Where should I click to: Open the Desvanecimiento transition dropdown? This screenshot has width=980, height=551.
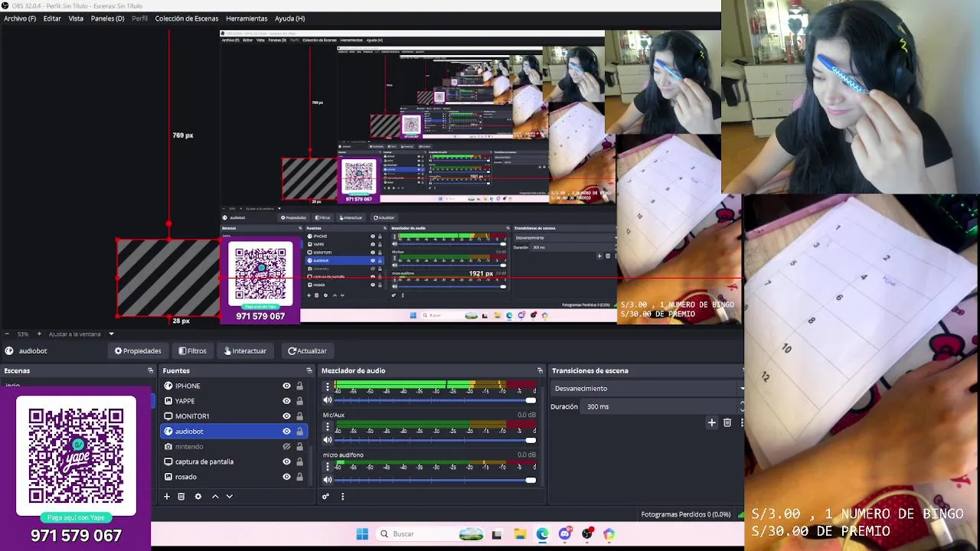[x=648, y=389]
